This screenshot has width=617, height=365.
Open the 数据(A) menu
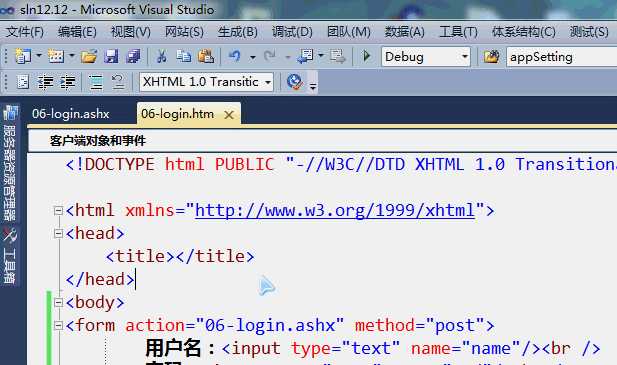405,31
